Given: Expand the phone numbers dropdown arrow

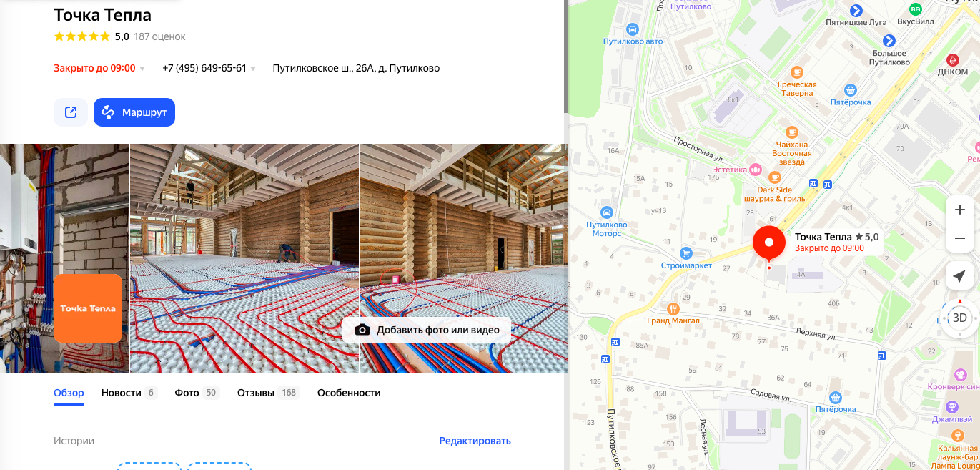Looking at the screenshot, I should (254, 69).
